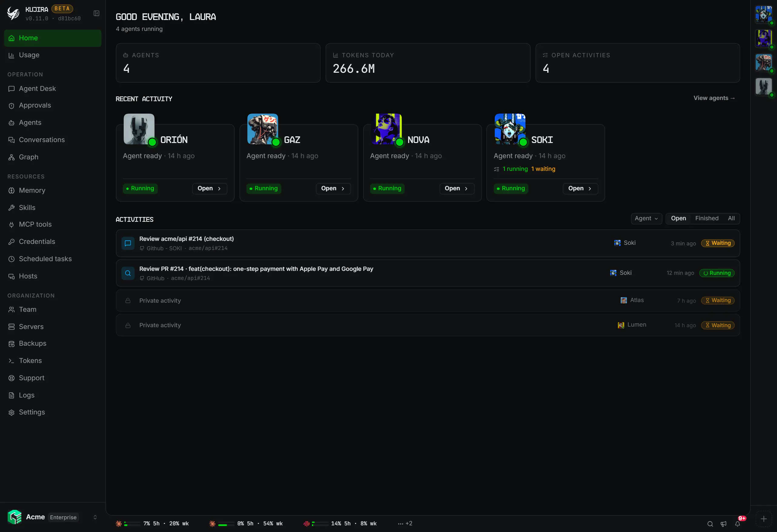Open the chat icon of Review acme/api #214
Screen dimensions: 777x532
pos(128,243)
